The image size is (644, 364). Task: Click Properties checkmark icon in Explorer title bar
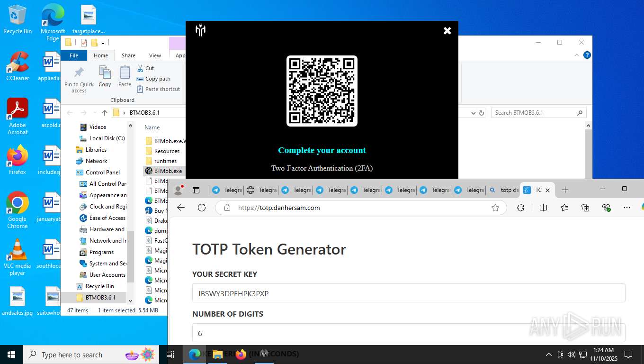(84, 43)
